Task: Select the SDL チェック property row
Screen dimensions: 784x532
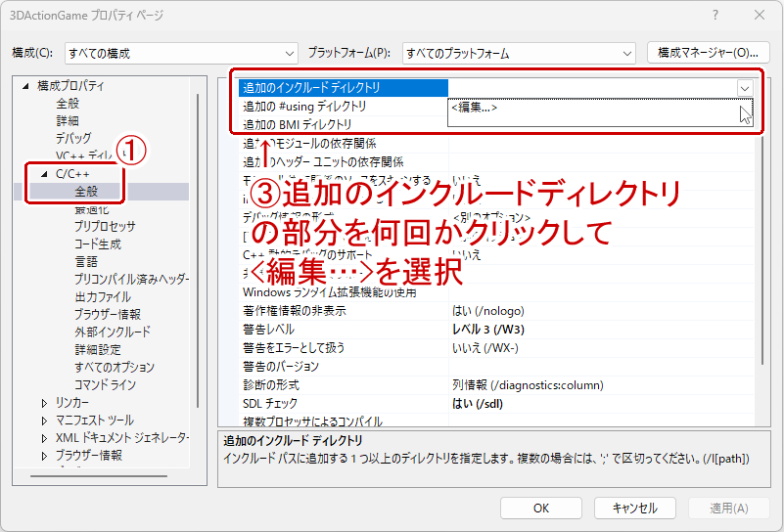Action: click(x=496, y=404)
